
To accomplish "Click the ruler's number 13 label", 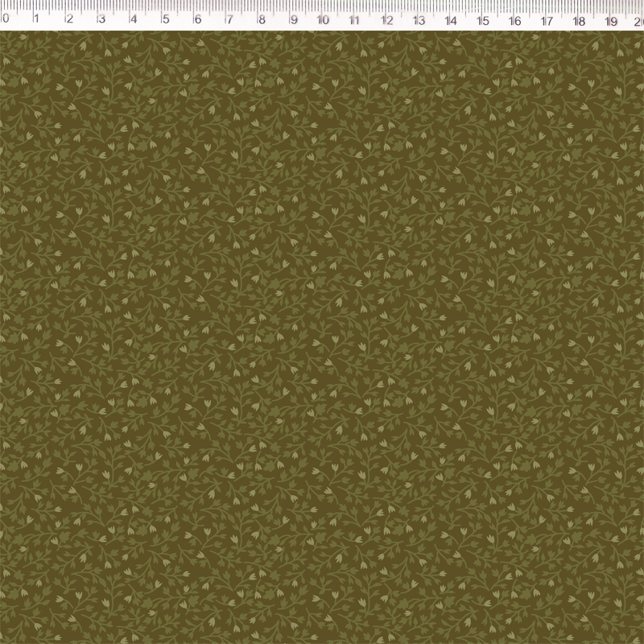I will tap(419, 17).
